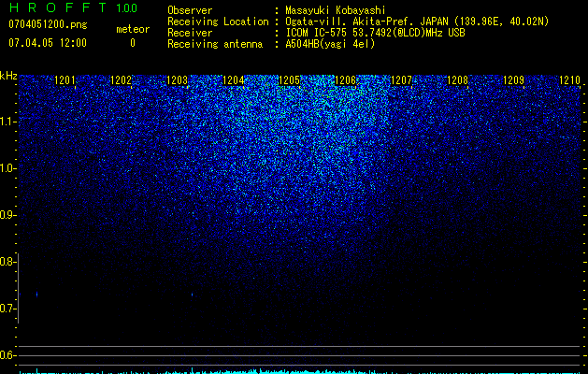Click the 'Observer' field label
Viewport: 588px width, 374px height.
[x=190, y=10]
